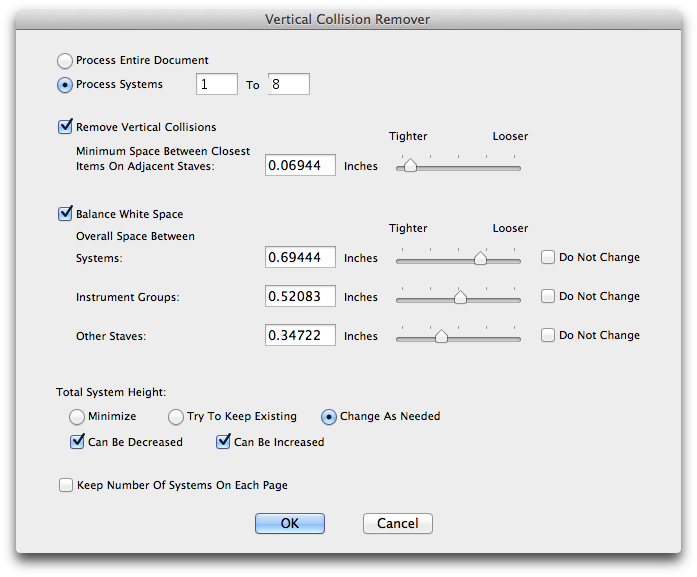Disable Balance White Space checkbox
Viewport: 697px width, 577px height.
coord(65,213)
